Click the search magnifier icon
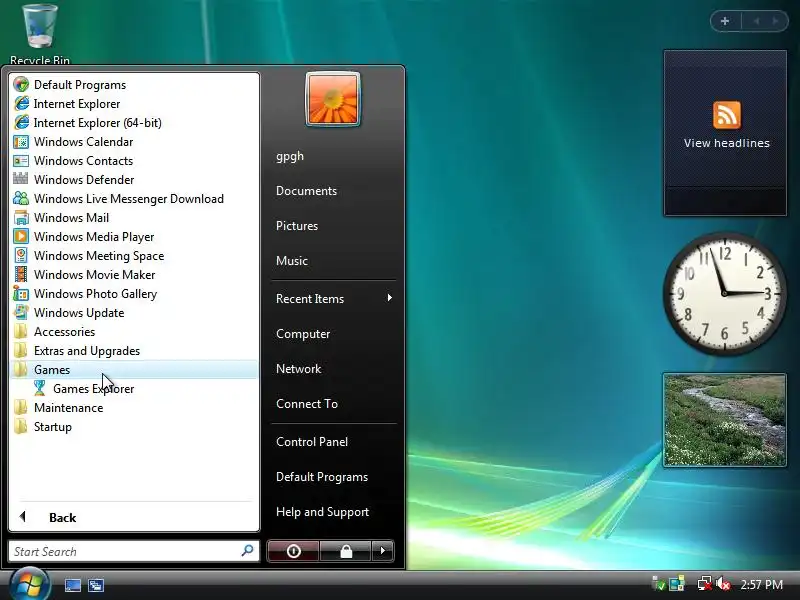 click(x=247, y=551)
